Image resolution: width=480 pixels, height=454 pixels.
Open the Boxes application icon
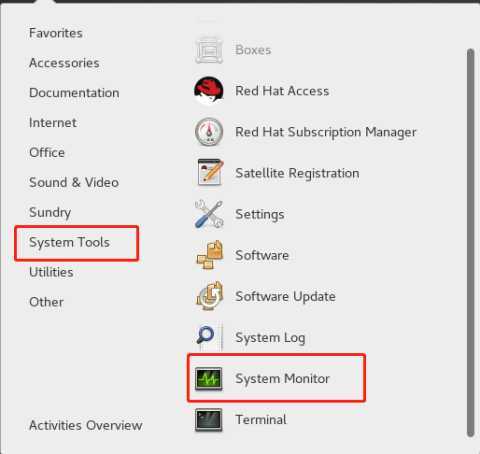click(209, 50)
